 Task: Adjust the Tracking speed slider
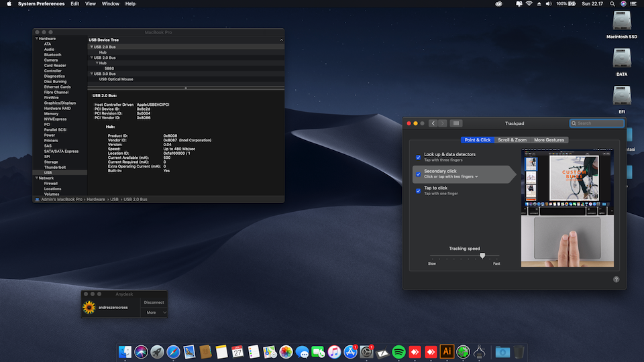click(x=482, y=255)
